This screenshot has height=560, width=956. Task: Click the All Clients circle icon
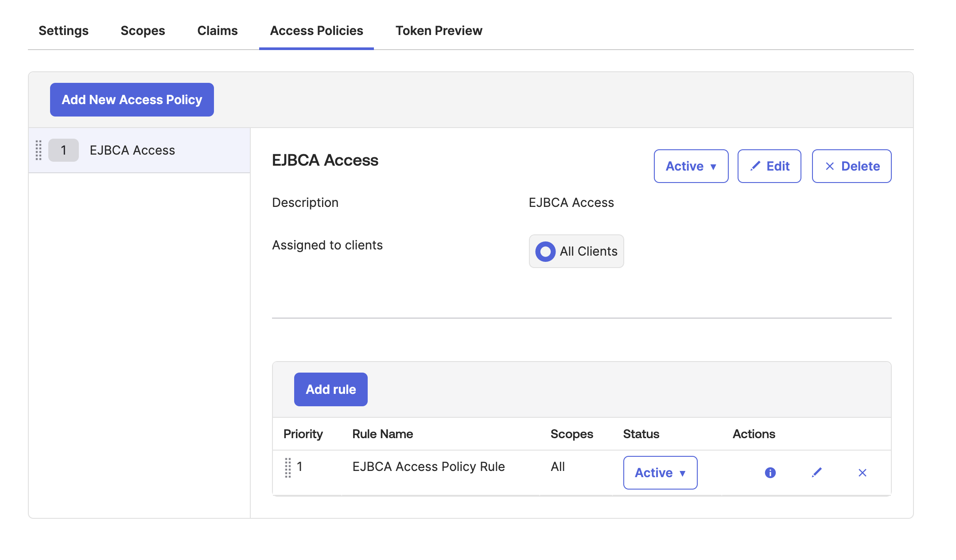coord(545,251)
